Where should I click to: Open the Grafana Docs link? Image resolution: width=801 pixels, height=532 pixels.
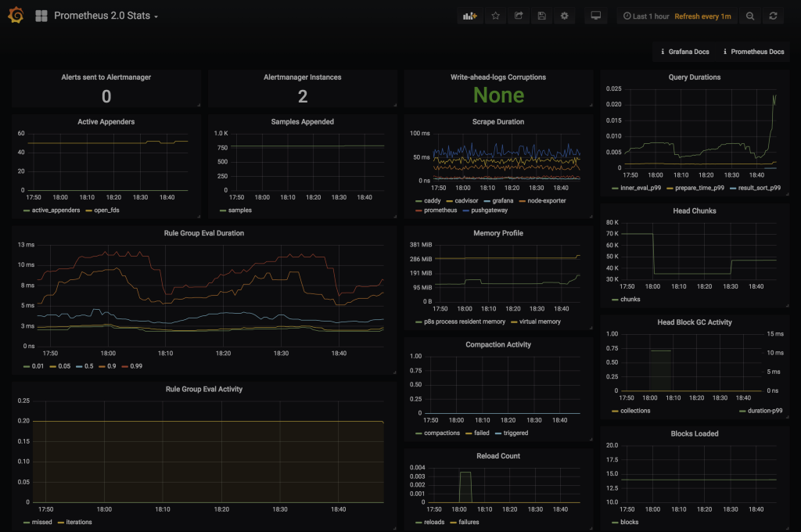tap(685, 52)
